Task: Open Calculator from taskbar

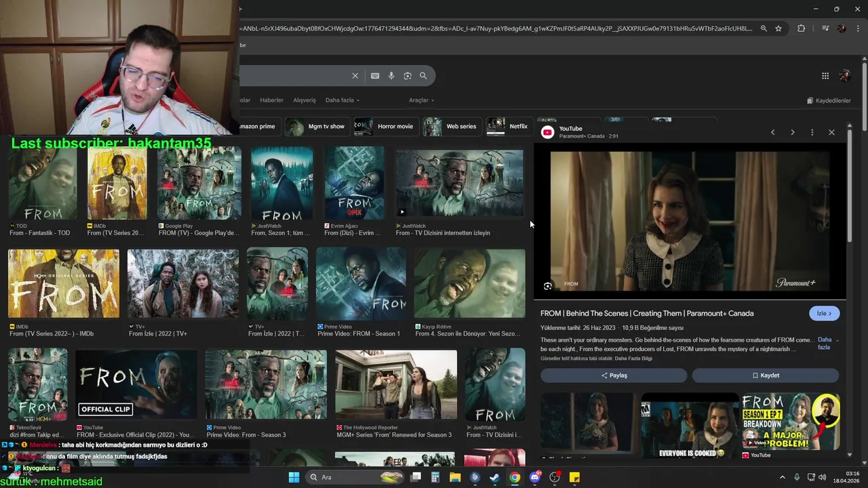Action: [x=435, y=477]
